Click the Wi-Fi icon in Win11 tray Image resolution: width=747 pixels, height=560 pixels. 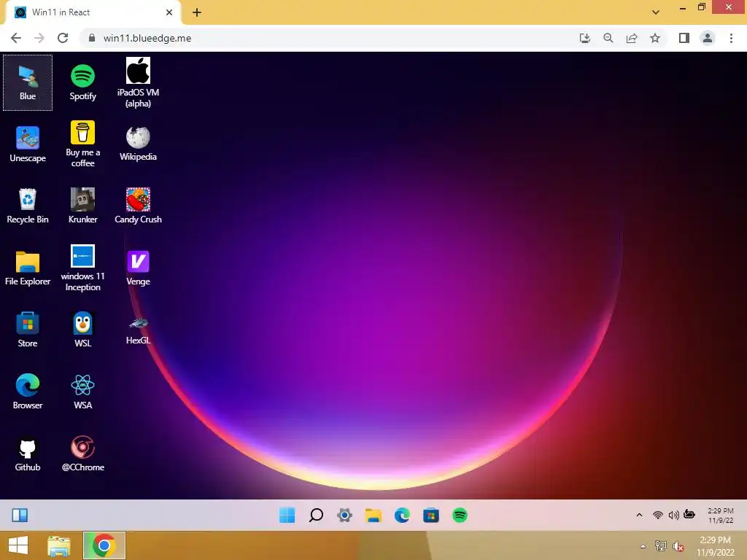657,515
